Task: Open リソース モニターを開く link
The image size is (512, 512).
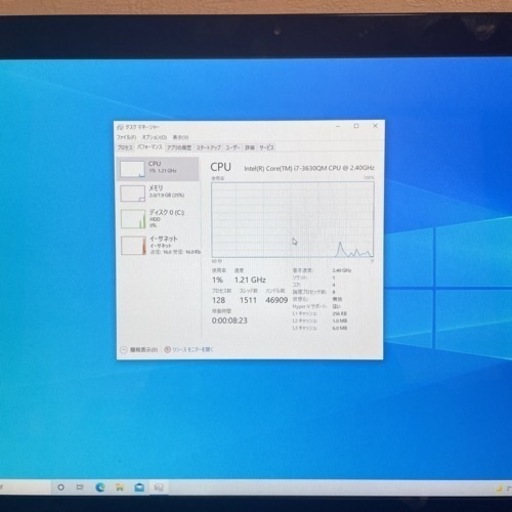Action: point(189,349)
